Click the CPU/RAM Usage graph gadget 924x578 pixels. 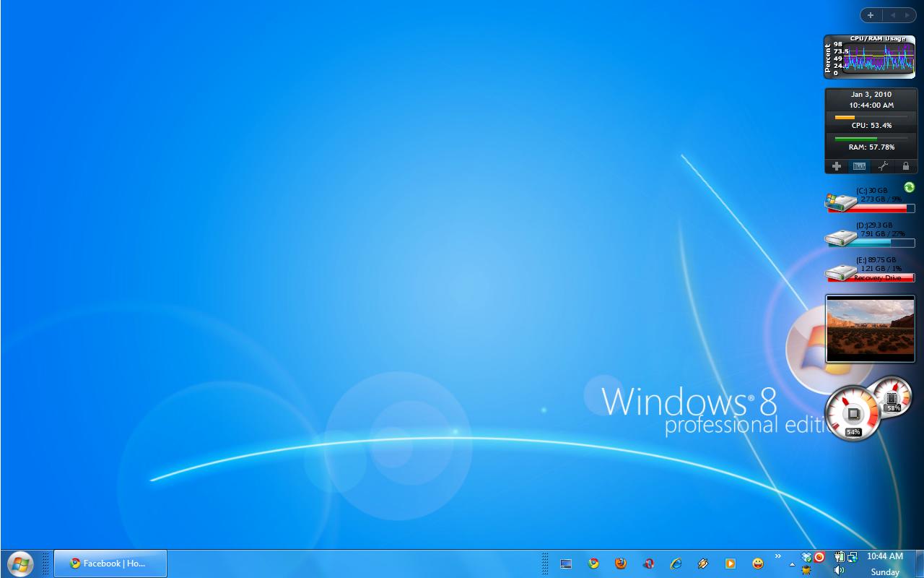869,56
